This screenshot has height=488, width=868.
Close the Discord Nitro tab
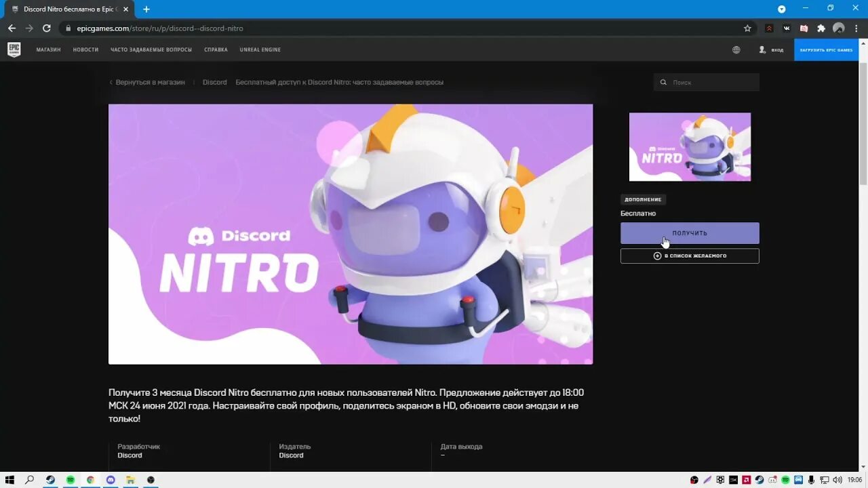click(125, 9)
